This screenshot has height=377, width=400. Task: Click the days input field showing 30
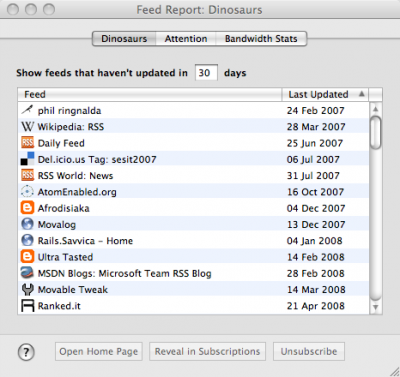(x=206, y=73)
